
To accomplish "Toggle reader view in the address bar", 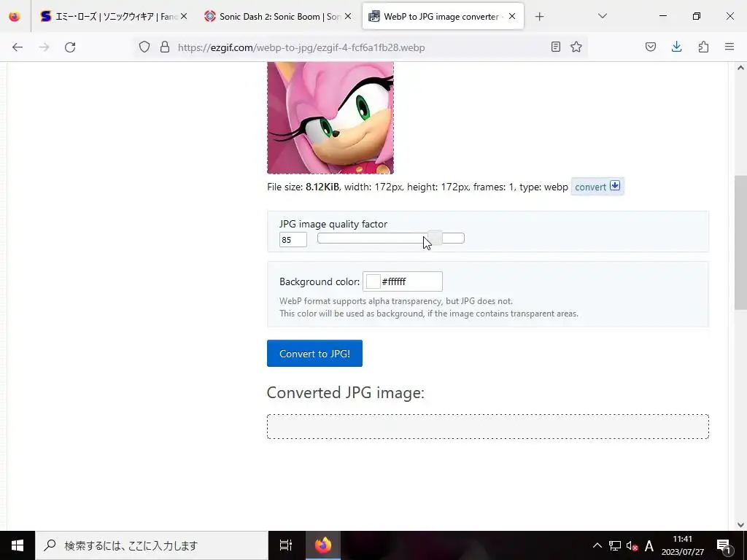I will tap(555, 47).
